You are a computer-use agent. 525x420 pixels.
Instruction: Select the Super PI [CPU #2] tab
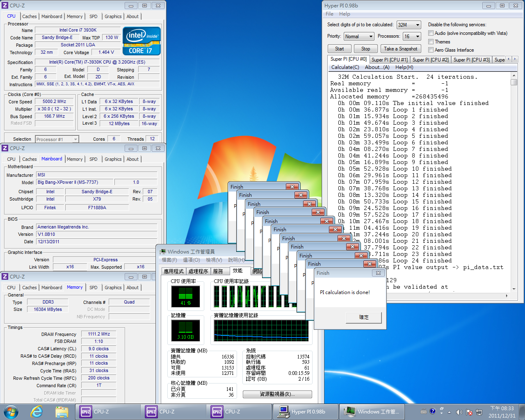pos(430,60)
